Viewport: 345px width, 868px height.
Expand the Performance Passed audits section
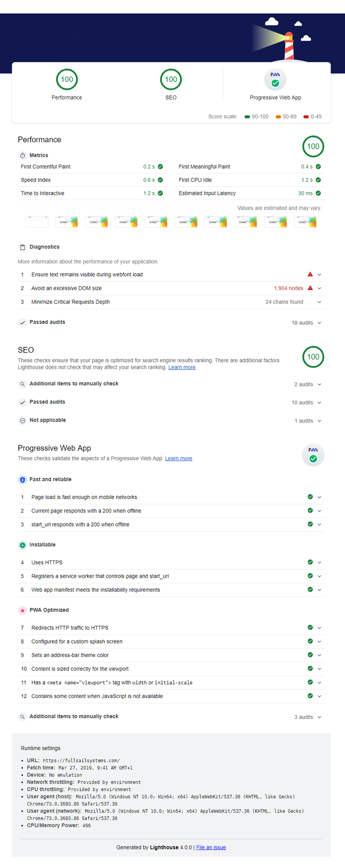pyautogui.click(x=319, y=323)
